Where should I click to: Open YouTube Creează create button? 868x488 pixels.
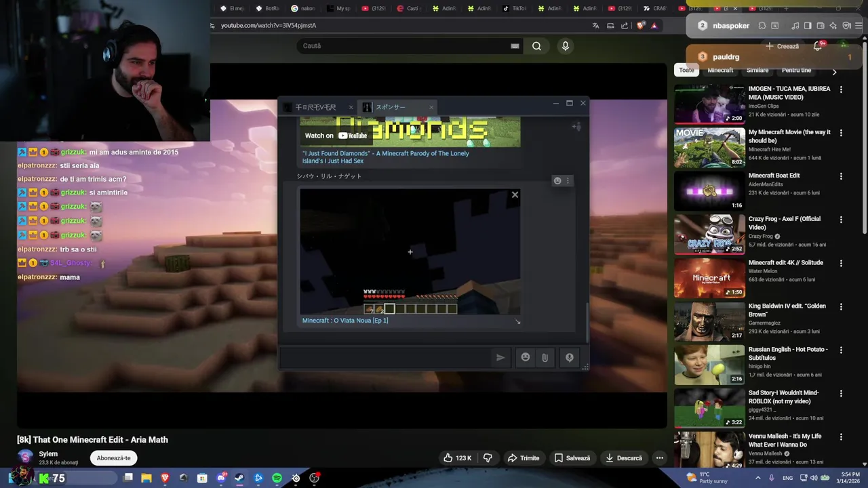pos(782,46)
